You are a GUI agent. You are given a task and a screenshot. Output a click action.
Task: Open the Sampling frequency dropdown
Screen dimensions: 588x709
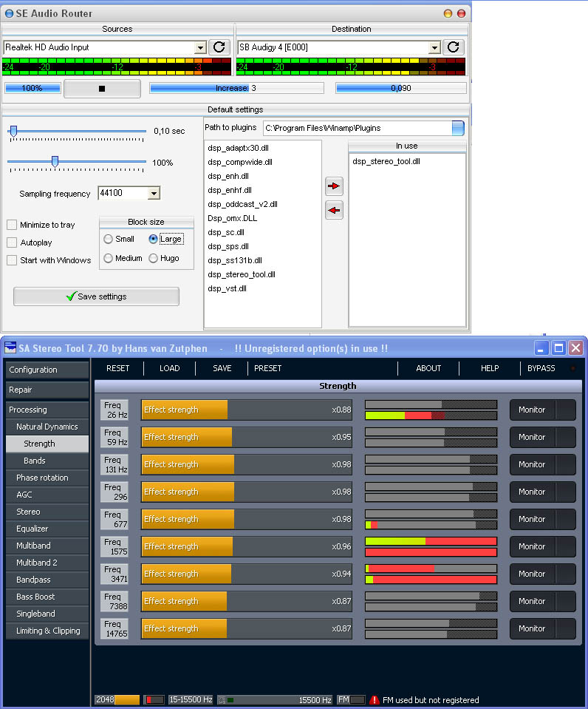pos(154,194)
